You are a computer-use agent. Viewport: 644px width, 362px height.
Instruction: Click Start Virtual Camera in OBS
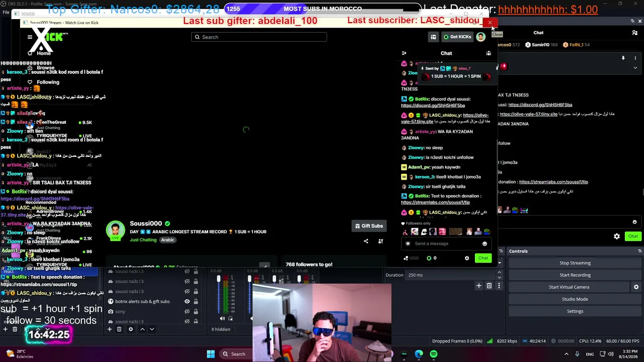569,287
